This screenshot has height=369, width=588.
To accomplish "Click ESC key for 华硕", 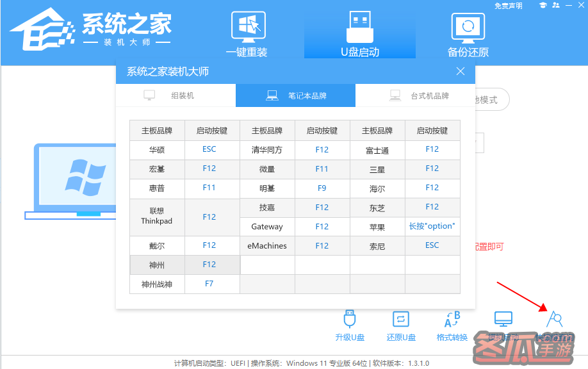I will point(209,149).
